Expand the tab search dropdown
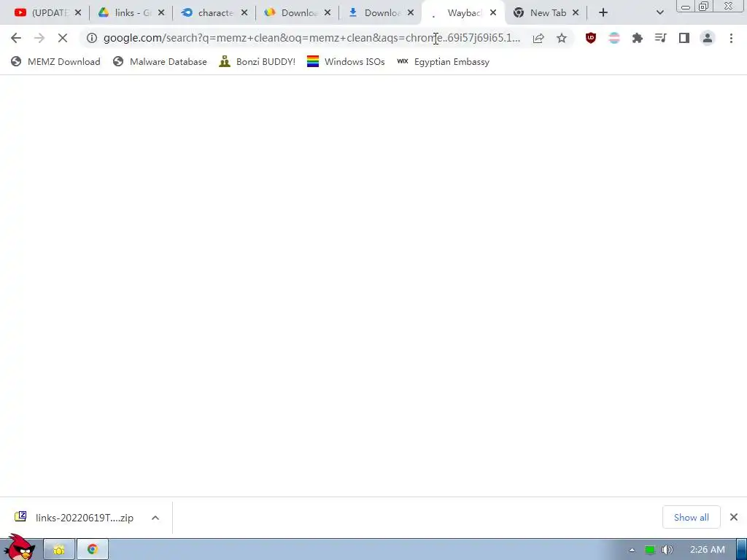Screen dimensions: 747x560 [659, 13]
